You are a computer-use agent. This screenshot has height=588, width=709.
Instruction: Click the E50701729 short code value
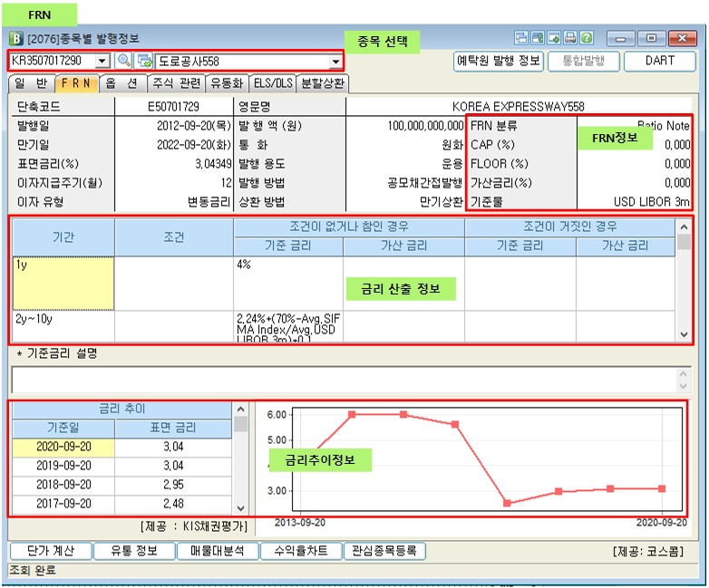[174, 107]
